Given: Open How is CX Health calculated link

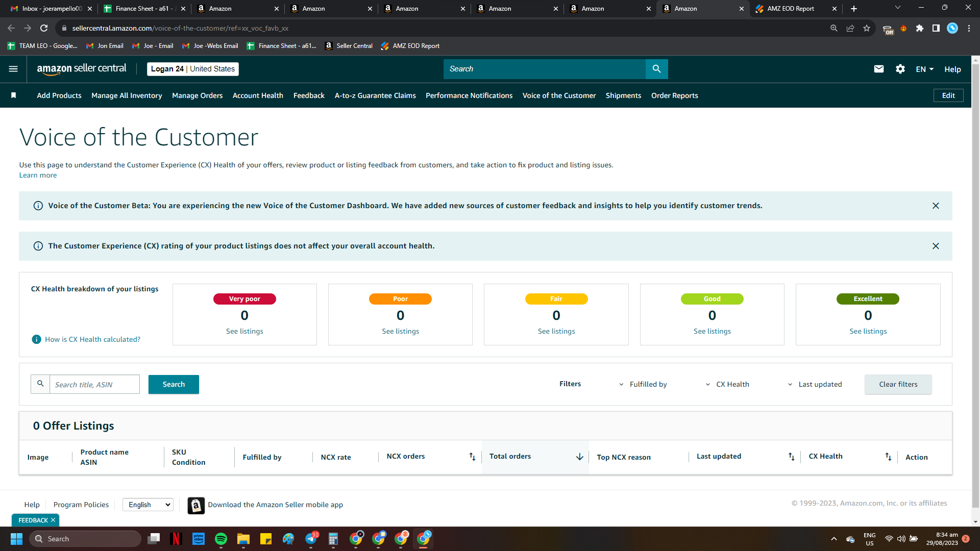Looking at the screenshot, I should [92, 339].
